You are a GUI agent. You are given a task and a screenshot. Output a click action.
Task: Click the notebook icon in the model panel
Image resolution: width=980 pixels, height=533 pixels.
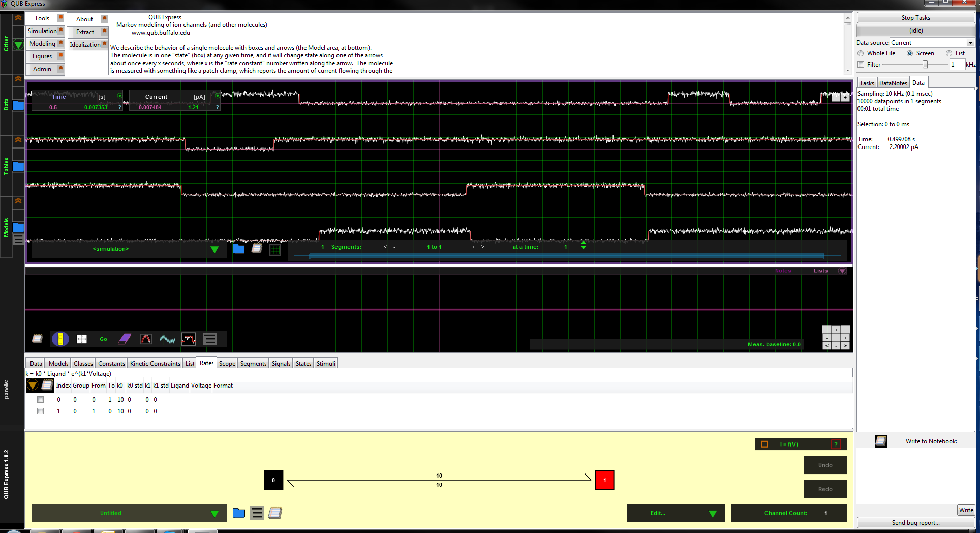[275, 513]
